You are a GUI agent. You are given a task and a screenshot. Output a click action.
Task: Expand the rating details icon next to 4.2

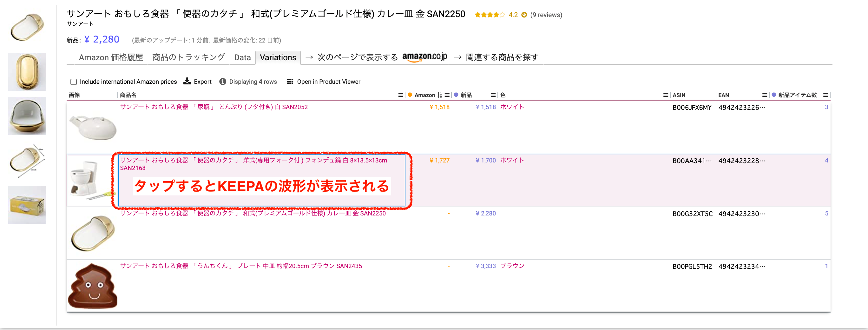pyautogui.click(x=524, y=15)
